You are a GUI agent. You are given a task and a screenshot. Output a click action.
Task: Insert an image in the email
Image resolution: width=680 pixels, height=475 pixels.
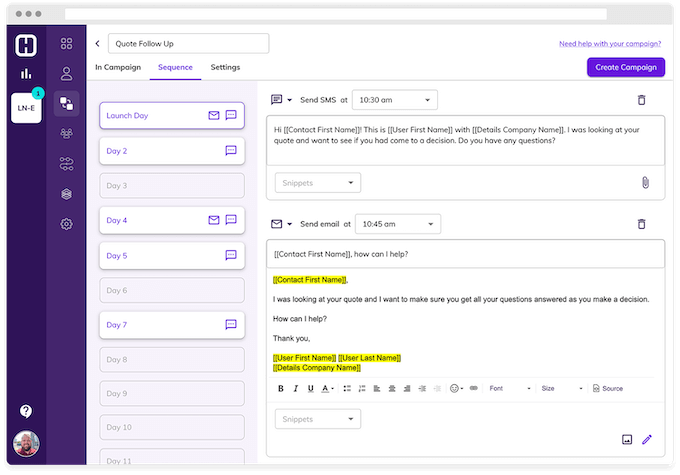point(627,439)
